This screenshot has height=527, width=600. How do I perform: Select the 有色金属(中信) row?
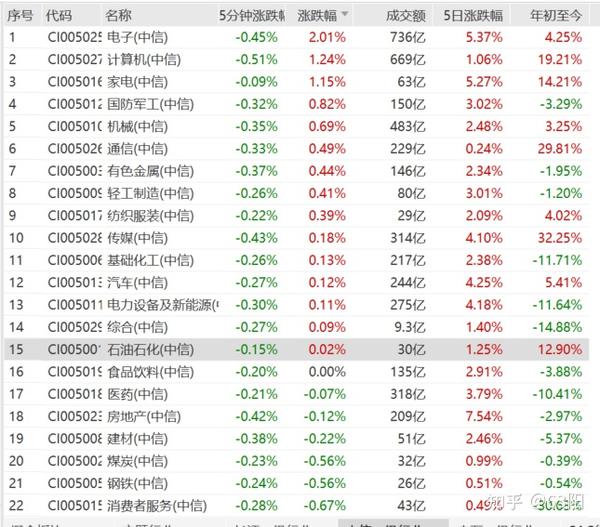coord(297,171)
